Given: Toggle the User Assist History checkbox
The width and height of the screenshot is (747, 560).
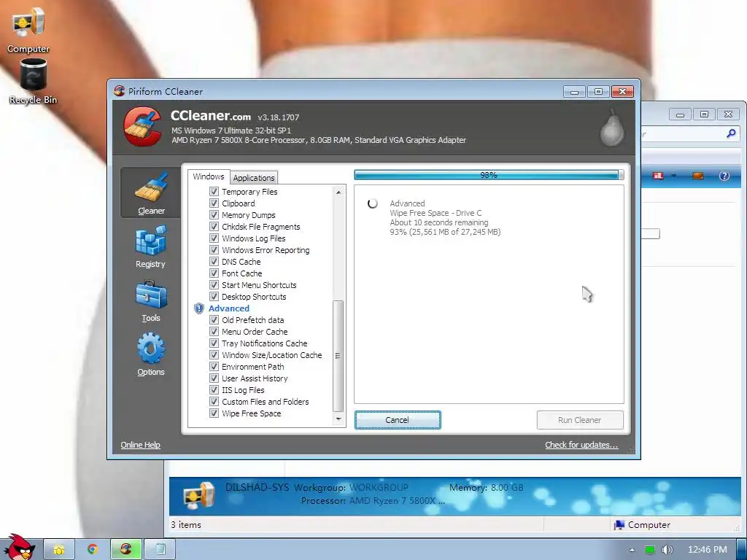Looking at the screenshot, I should point(214,378).
